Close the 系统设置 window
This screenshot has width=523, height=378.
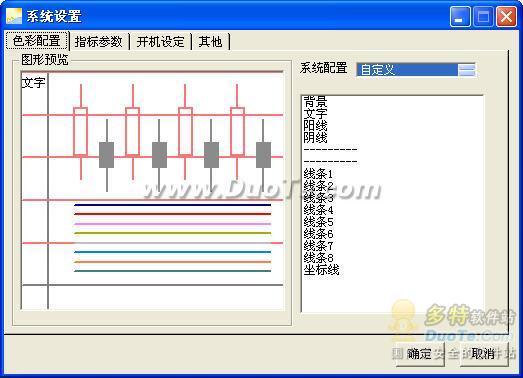[506, 16]
